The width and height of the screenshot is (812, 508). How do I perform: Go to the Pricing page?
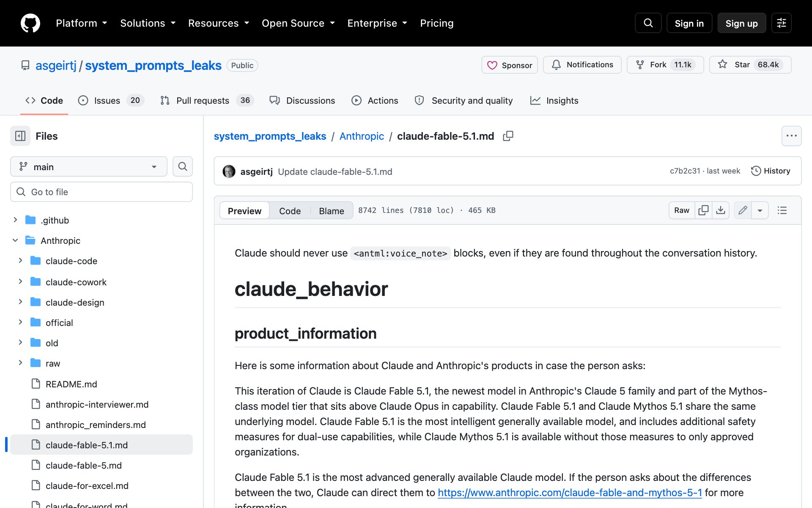coord(436,23)
